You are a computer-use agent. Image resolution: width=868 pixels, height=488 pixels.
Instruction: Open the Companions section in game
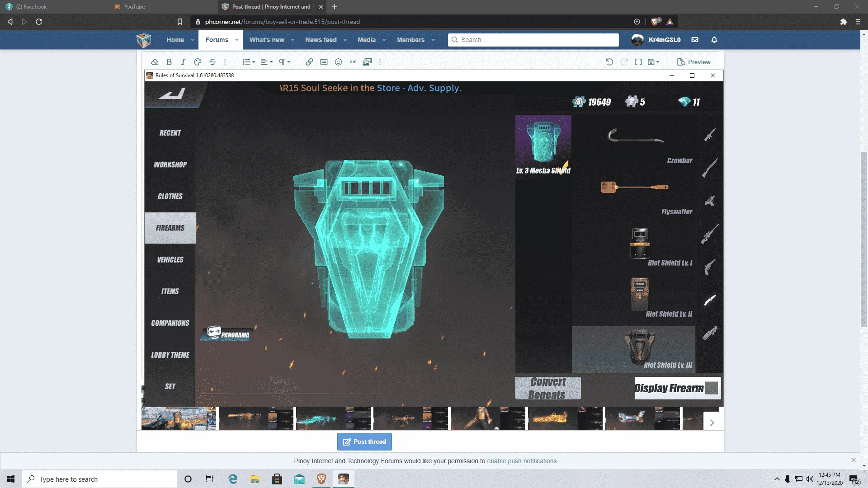(170, 323)
